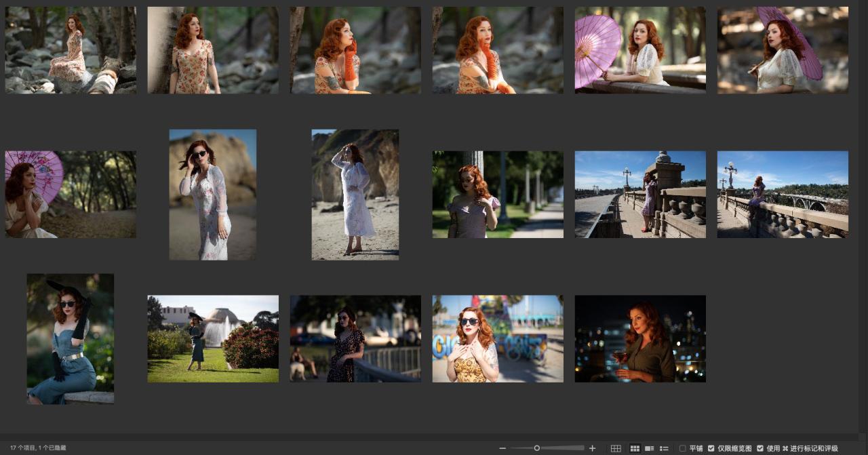The height and width of the screenshot is (455, 868).
Task: Open the garden fountain photo thumbnail
Action: click(x=213, y=338)
